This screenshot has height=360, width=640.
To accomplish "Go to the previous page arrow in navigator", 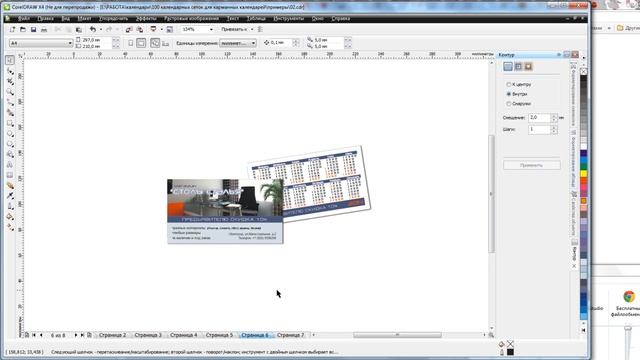I will [x=41, y=335].
